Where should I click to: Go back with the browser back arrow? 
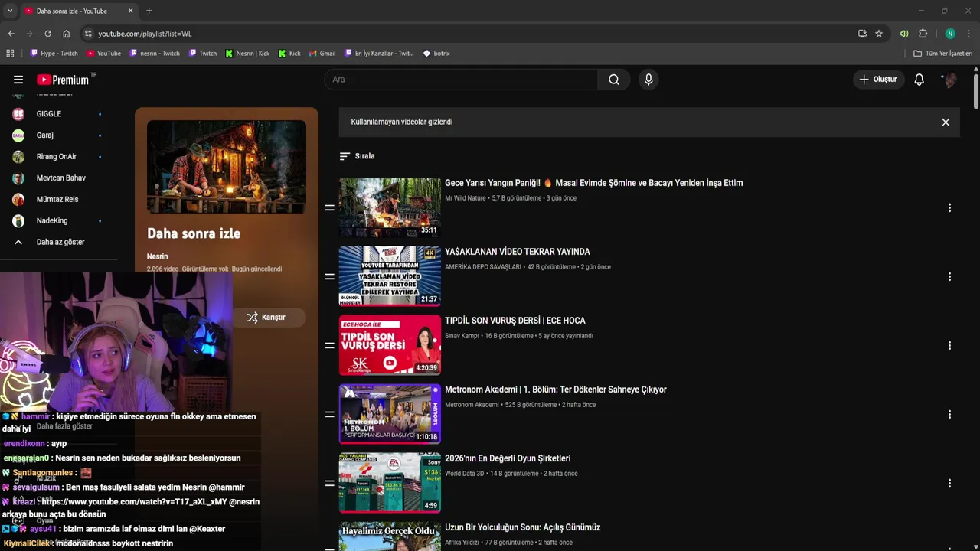(x=11, y=34)
